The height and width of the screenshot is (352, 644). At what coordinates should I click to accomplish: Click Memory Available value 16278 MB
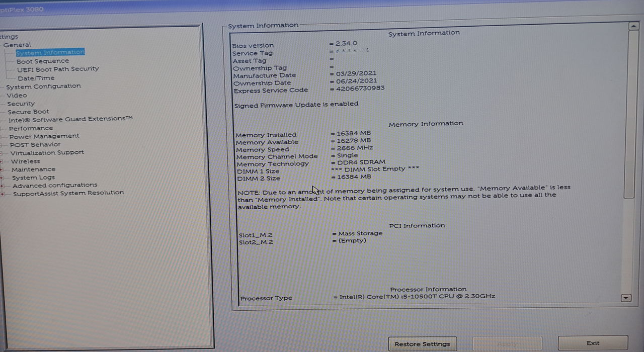[x=354, y=141]
